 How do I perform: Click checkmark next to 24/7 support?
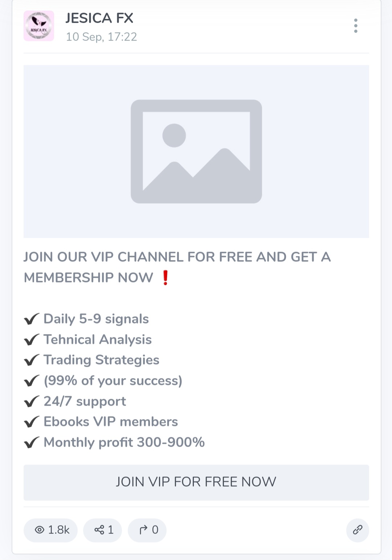pos(32,402)
